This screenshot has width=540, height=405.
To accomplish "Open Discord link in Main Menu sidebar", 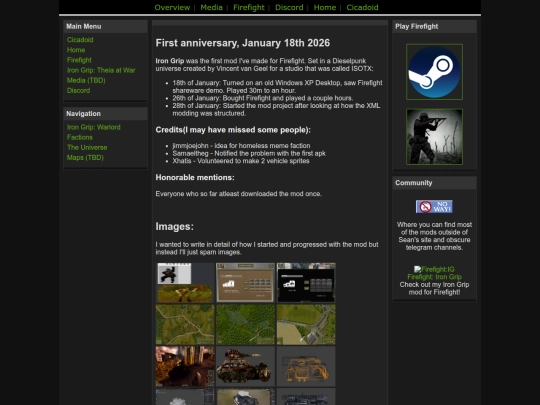I will [x=78, y=91].
